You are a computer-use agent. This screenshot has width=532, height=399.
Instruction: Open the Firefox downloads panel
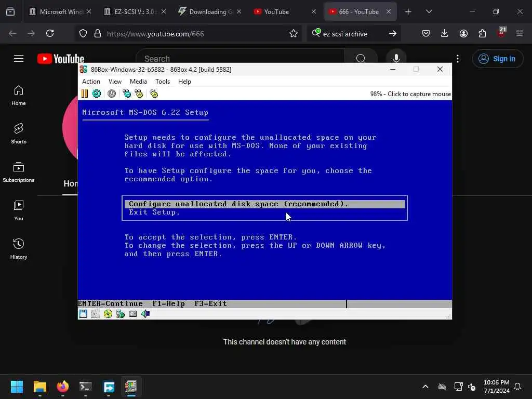pyautogui.click(x=445, y=33)
